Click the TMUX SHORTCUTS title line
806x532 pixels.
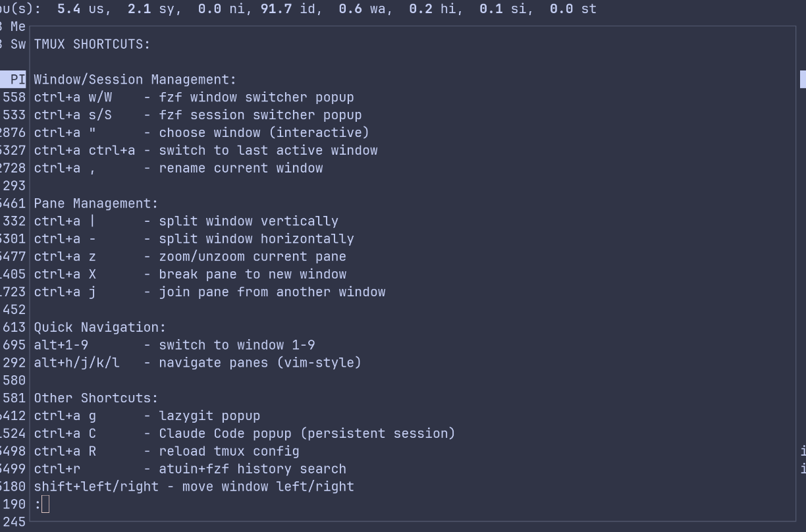point(92,44)
